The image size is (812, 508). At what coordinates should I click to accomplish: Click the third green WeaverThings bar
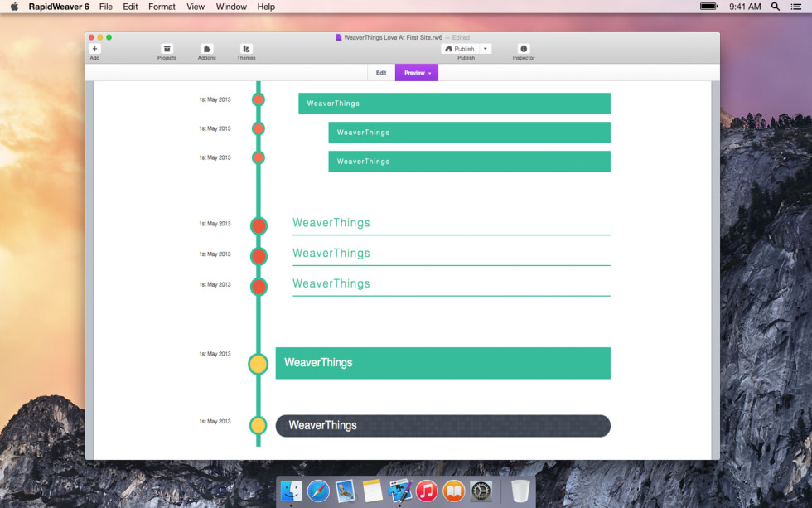(x=469, y=162)
